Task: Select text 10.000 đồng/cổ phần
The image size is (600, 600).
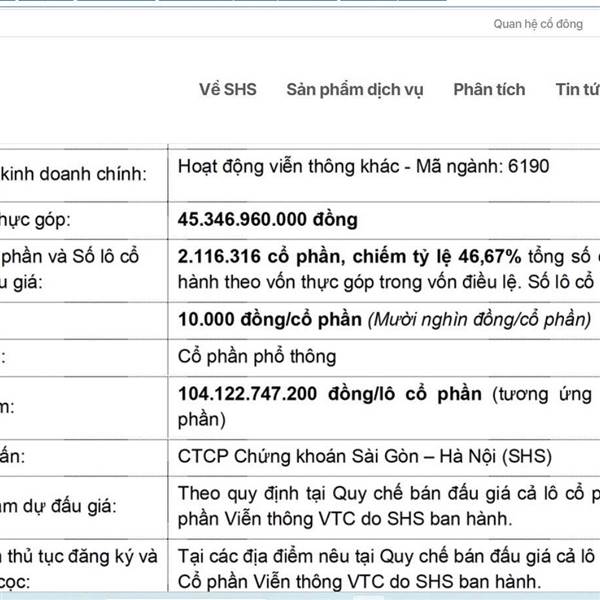Action: [270, 319]
